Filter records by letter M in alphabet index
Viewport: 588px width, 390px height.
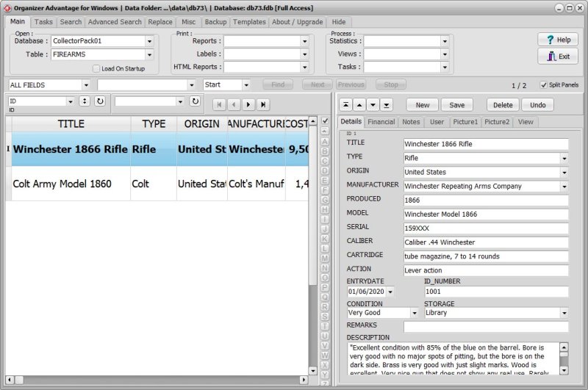(325, 258)
